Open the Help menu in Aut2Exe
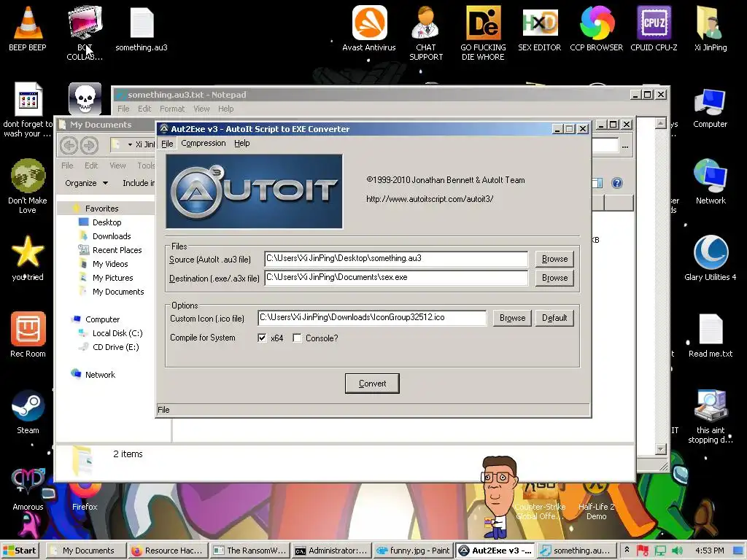Image resolution: width=747 pixels, height=560 pixels. [x=242, y=143]
